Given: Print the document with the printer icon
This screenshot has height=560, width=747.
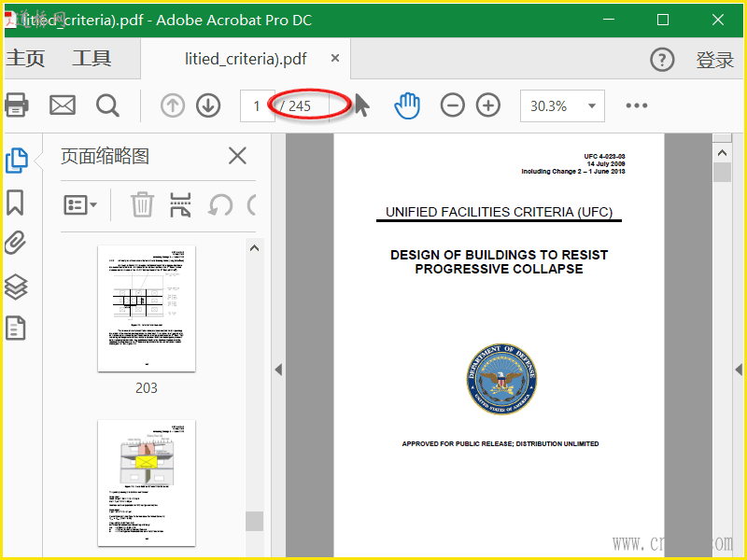Looking at the screenshot, I should 16,105.
